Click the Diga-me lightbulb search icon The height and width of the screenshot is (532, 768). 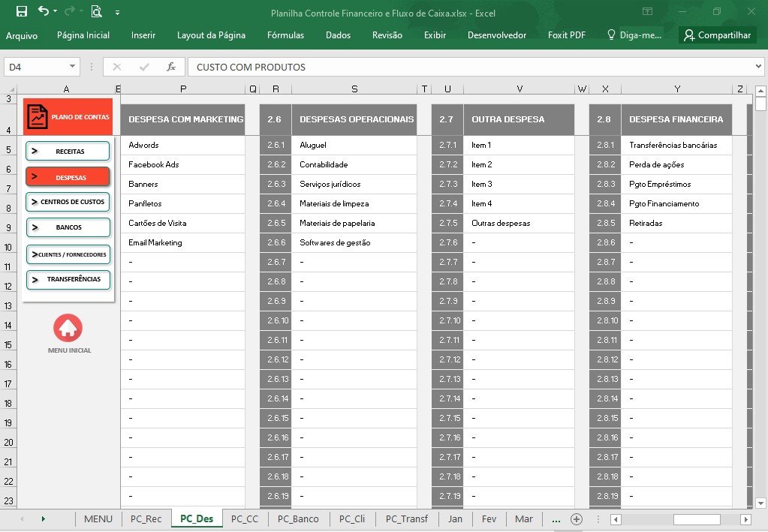click(611, 35)
